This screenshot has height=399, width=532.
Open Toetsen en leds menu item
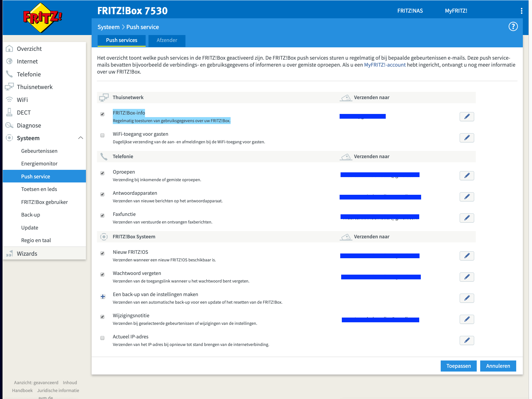pos(39,189)
